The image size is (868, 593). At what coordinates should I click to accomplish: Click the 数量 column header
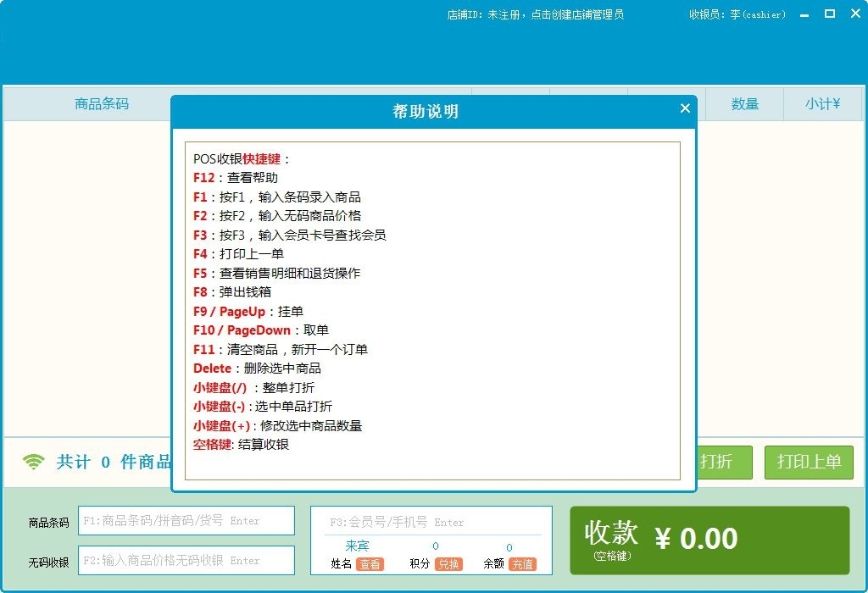pos(744,103)
